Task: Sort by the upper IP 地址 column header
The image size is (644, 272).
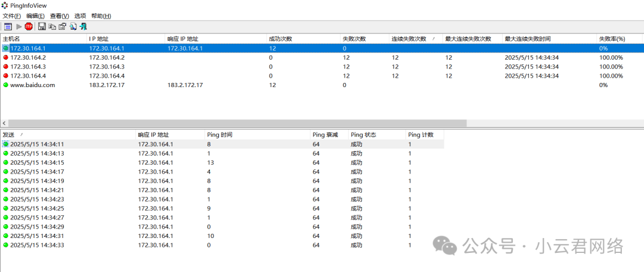Action: tap(126, 39)
